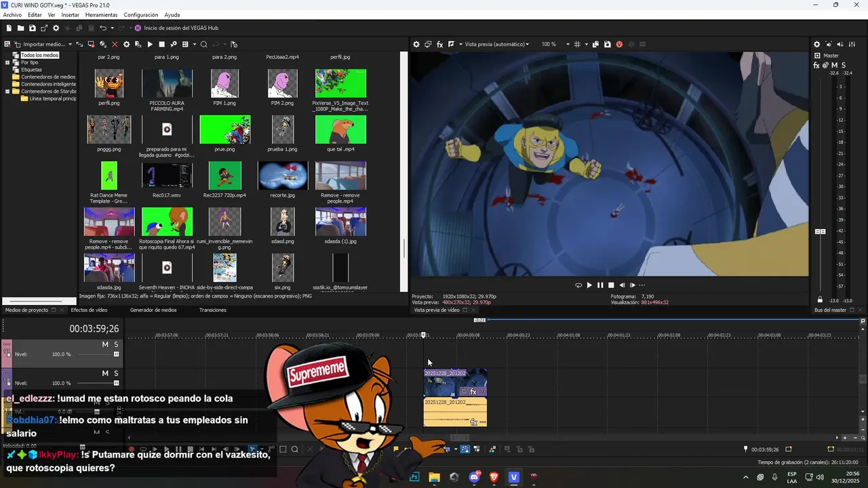This screenshot has width=868, height=488.
Task: Open video output FX in the preview toolbar
Action: coord(439,44)
